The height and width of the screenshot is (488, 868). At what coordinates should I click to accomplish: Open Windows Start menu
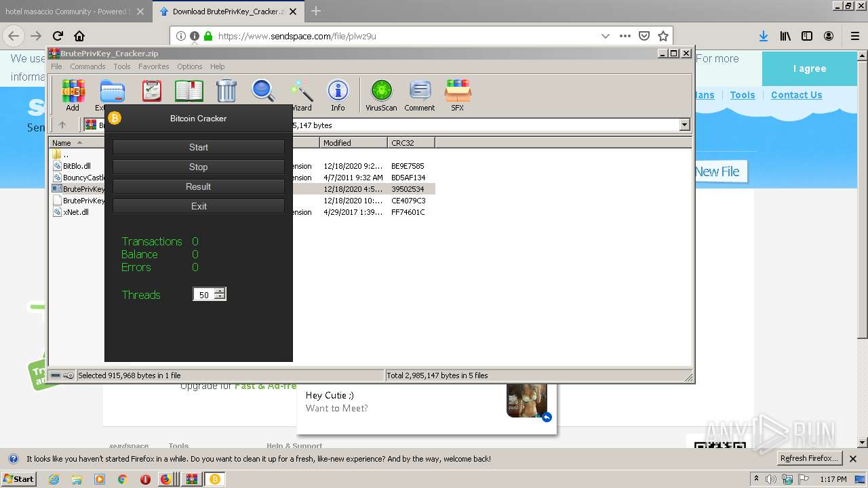pos(19,479)
